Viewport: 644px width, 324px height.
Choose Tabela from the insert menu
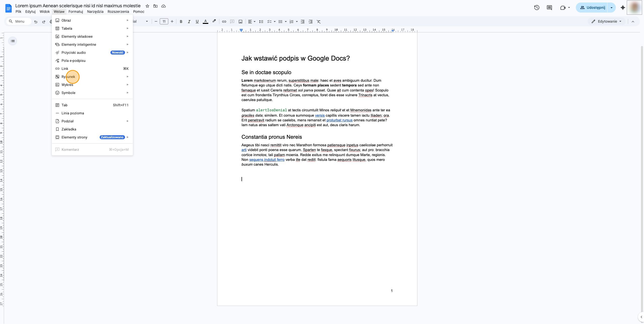[92, 28]
